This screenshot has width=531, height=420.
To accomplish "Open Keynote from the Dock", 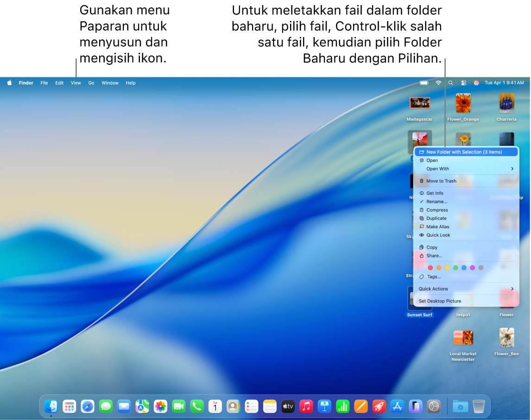I will [x=324, y=406].
